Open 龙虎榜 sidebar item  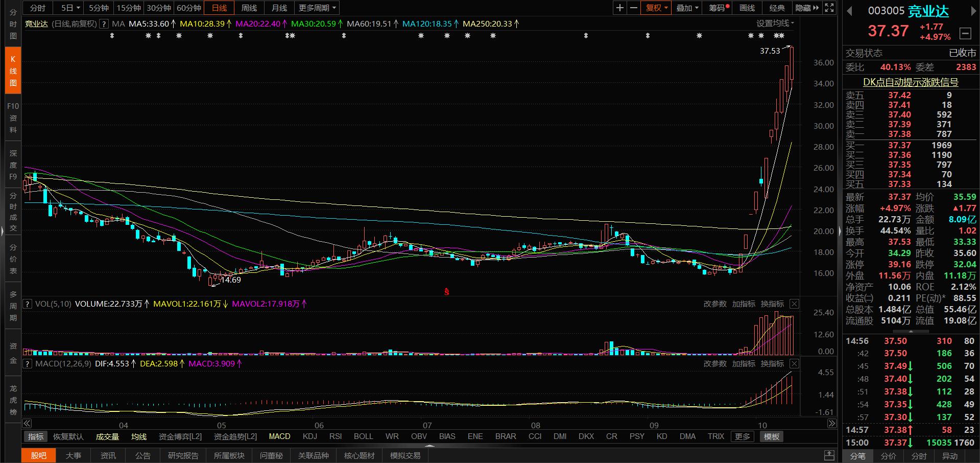pyautogui.click(x=13, y=400)
